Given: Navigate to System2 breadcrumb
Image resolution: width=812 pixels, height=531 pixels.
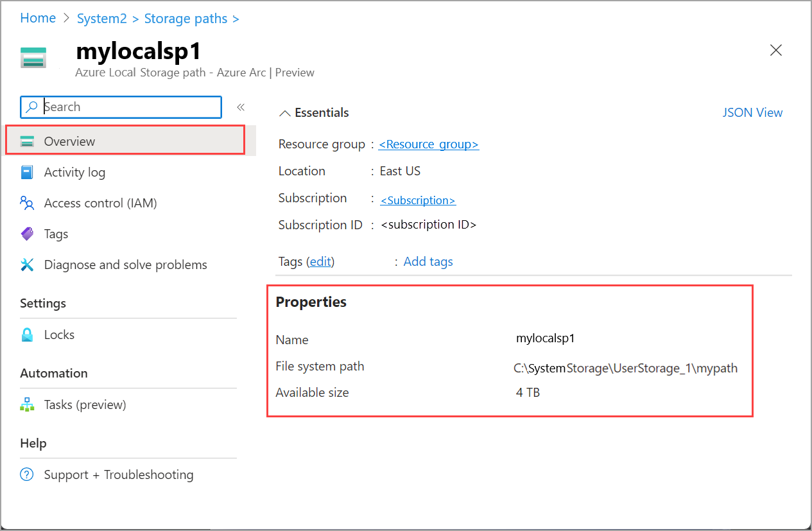Looking at the screenshot, I should [x=102, y=19].
